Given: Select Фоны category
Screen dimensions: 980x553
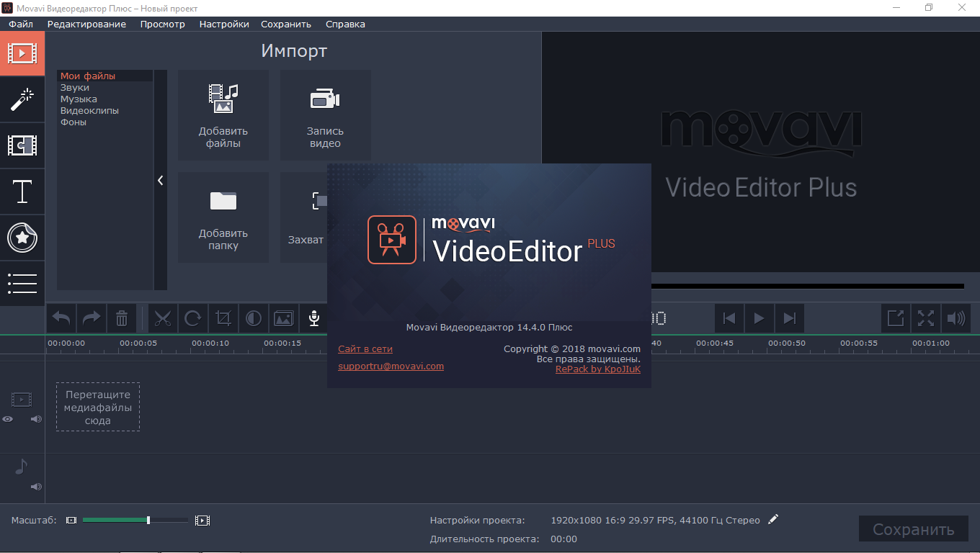Looking at the screenshot, I should [104, 122].
